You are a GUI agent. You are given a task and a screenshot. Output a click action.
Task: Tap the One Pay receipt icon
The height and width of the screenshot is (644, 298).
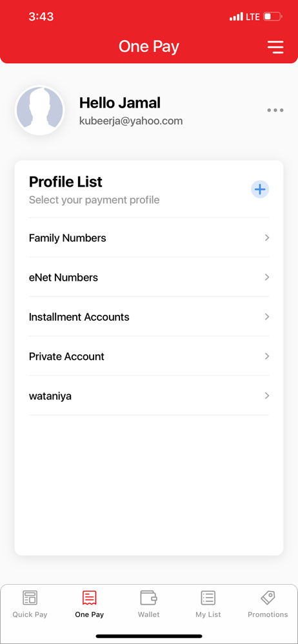(x=89, y=598)
